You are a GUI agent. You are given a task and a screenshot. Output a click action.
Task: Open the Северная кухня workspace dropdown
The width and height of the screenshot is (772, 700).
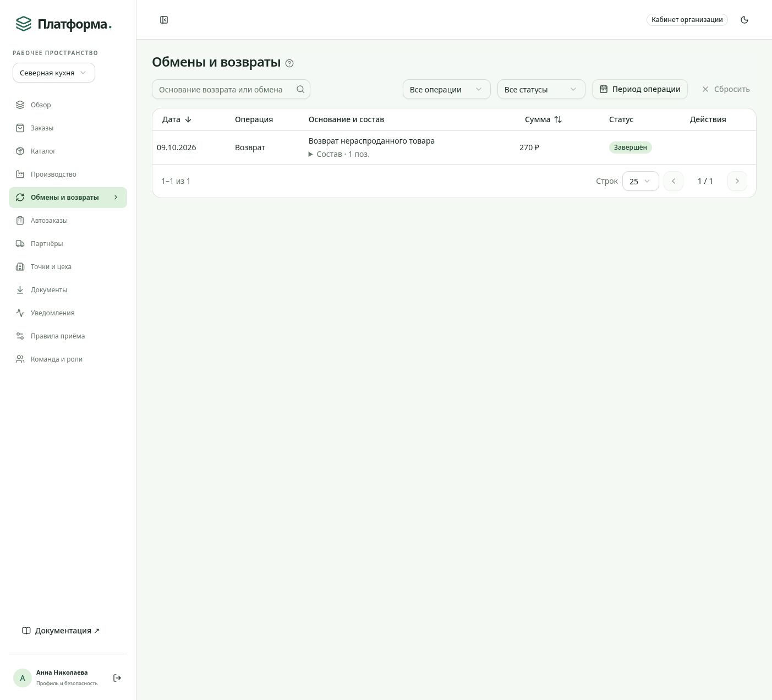pyautogui.click(x=54, y=73)
